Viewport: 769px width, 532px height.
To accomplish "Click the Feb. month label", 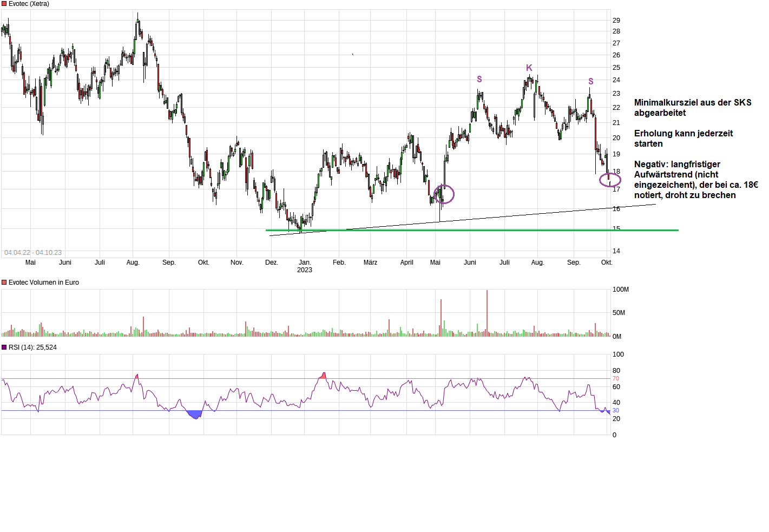I will [339, 262].
